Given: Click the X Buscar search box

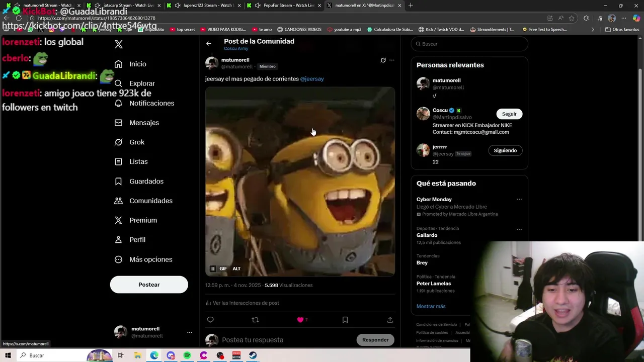Looking at the screenshot, I should point(469,44).
